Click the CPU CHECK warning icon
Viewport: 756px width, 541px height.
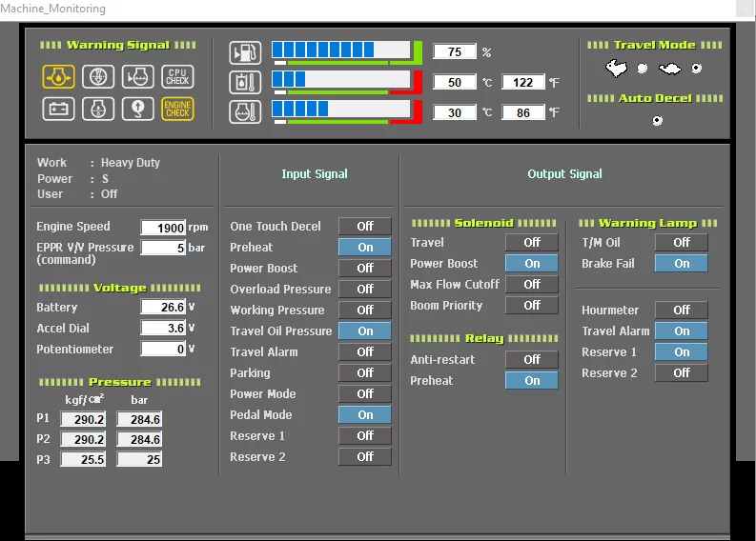[x=177, y=76]
